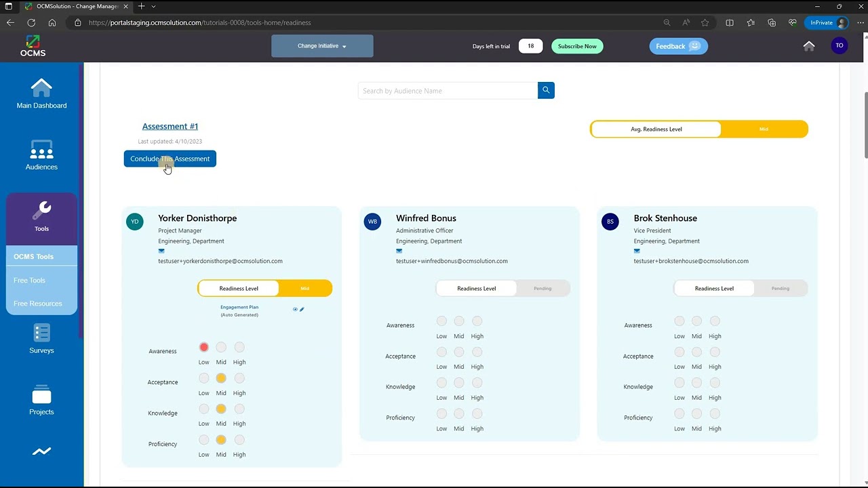
Task: Set Yorker's Knowledge to High
Action: (x=239, y=409)
